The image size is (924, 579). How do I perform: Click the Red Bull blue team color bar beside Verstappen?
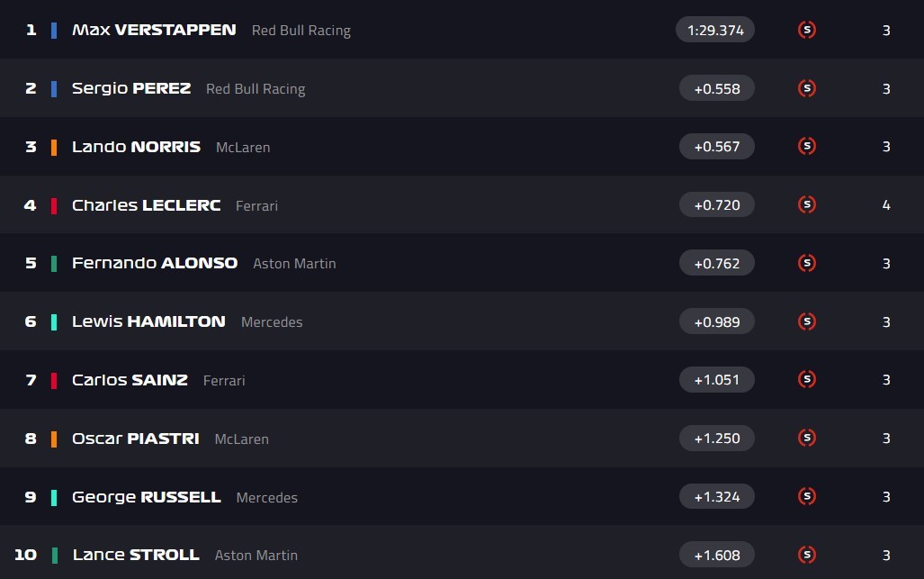(x=54, y=30)
